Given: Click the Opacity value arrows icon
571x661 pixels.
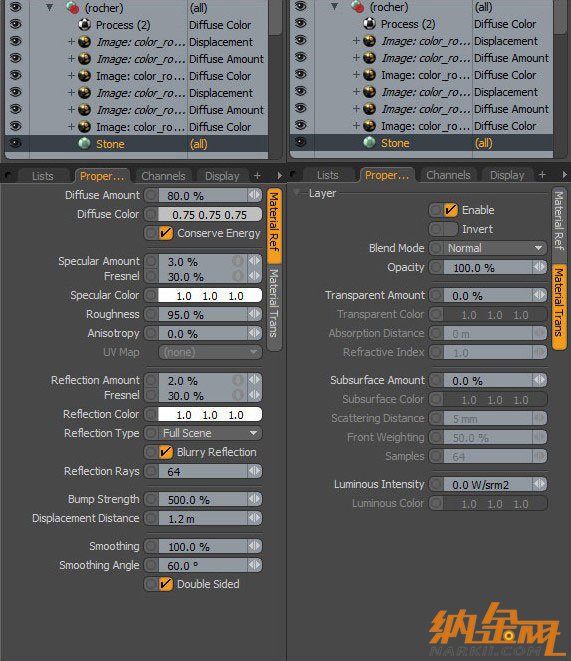Looking at the screenshot, I should 539,267.
